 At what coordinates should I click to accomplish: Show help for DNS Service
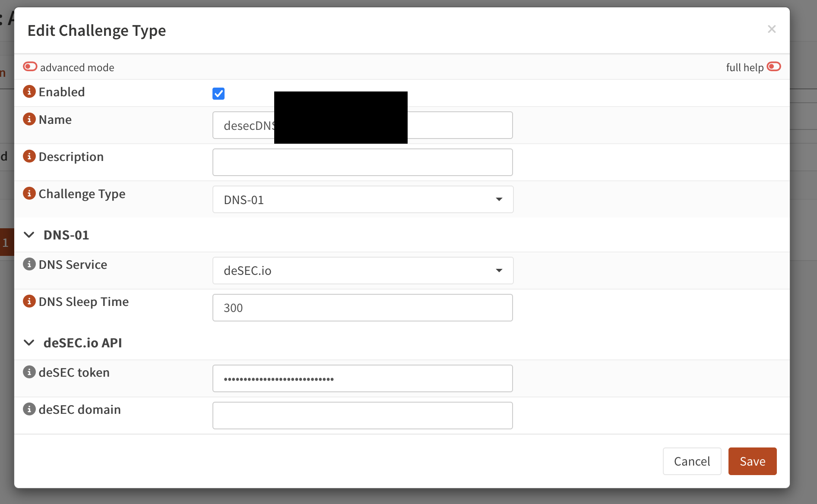pos(29,264)
